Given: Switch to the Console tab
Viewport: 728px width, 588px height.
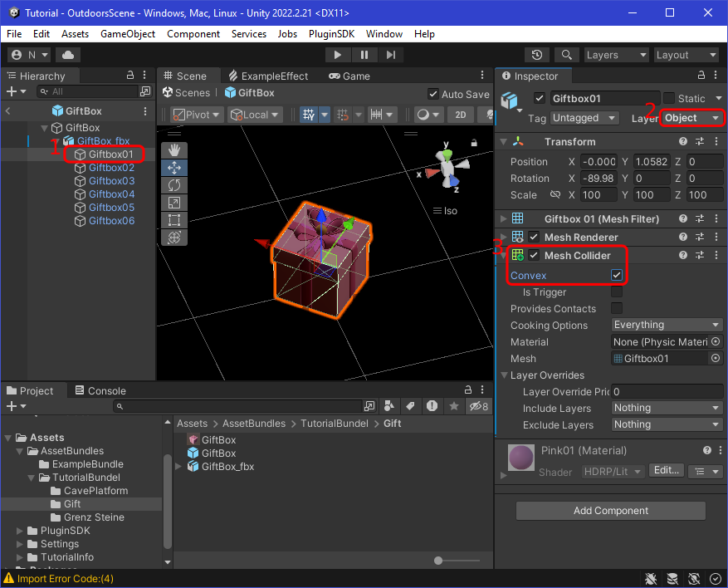Looking at the screenshot, I should [100, 390].
